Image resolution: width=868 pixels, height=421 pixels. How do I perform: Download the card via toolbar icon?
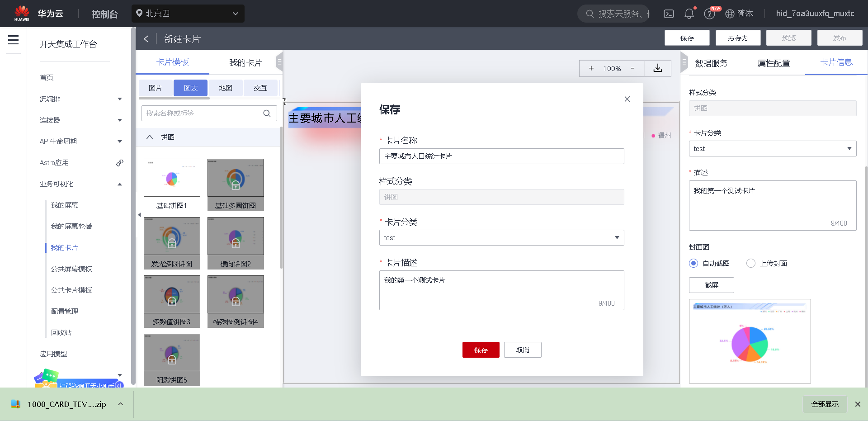pos(658,68)
